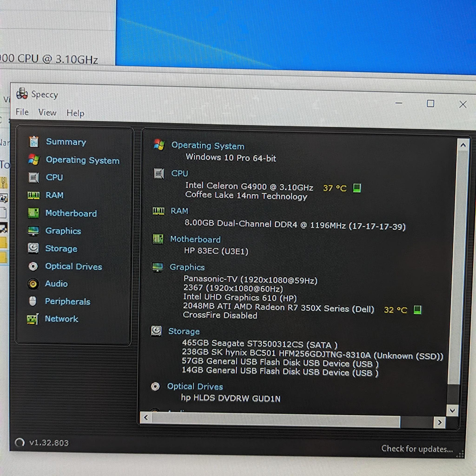
Task: Minimize the Speccy window
Action: [x=399, y=103]
